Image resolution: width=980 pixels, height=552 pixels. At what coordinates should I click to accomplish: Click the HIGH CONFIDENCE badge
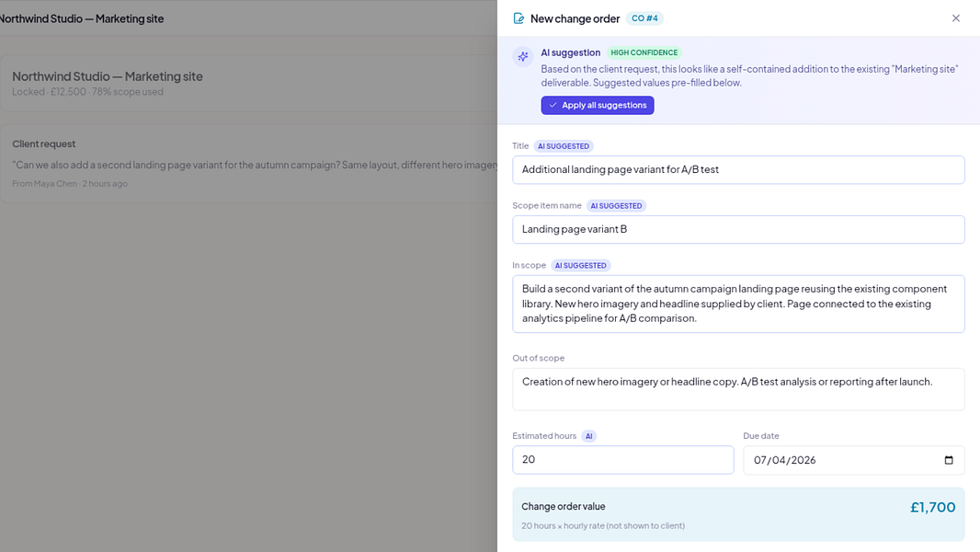click(644, 52)
